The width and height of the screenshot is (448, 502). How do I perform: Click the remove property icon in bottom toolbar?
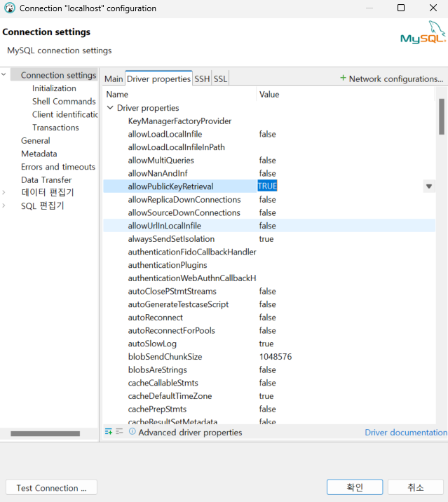click(x=119, y=432)
